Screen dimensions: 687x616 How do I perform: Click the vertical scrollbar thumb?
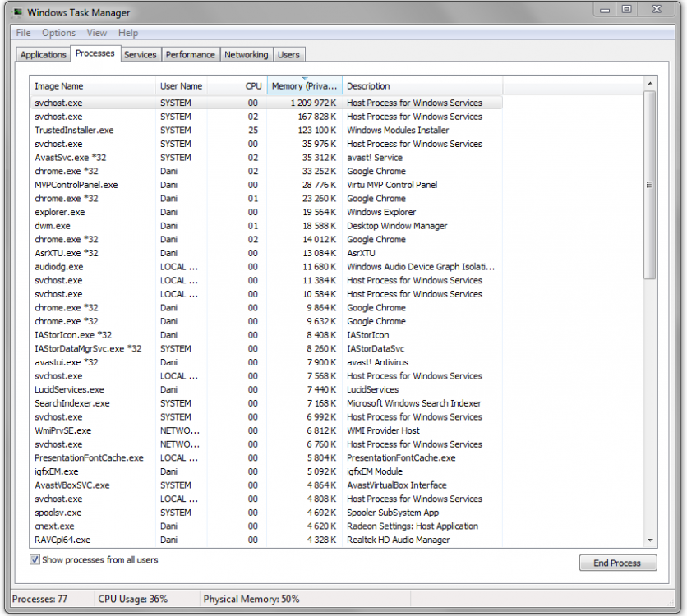click(x=650, y=185)
